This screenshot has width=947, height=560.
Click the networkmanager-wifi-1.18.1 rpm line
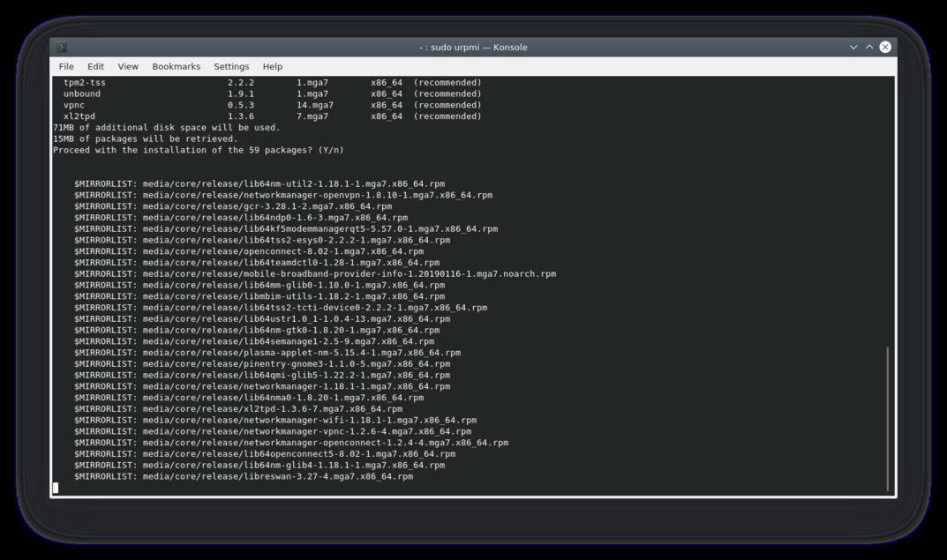point(275,421)
